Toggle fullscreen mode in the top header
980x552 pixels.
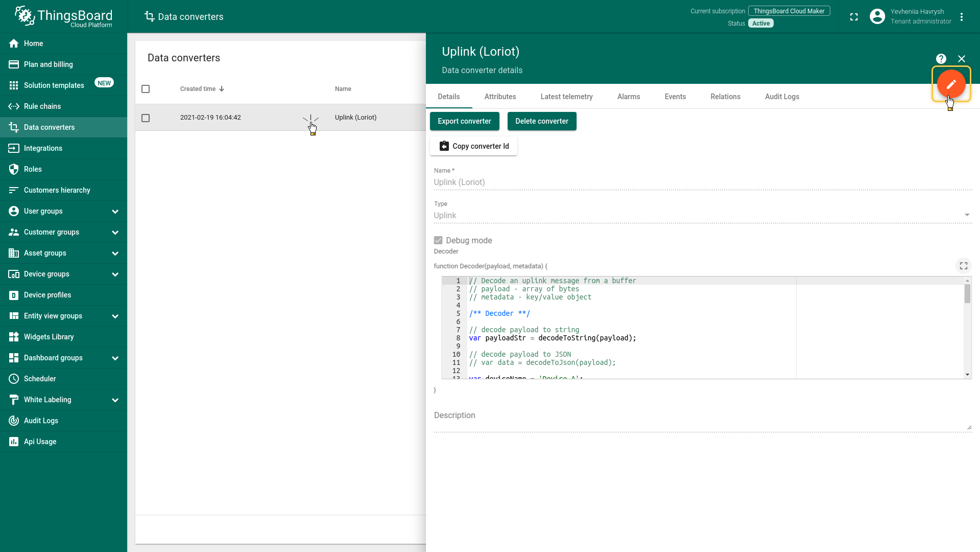854,17
